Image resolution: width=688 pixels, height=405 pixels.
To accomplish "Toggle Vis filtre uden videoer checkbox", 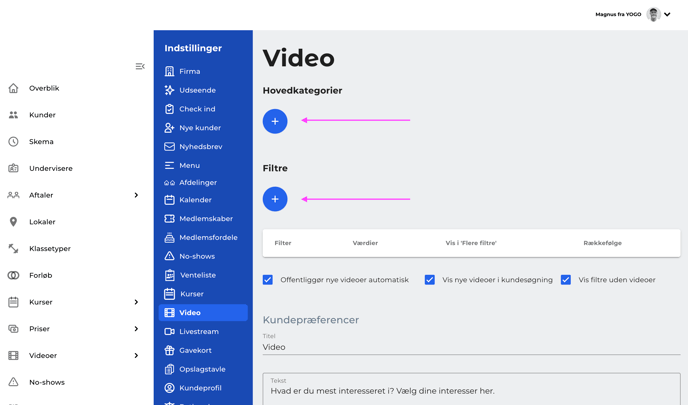I will (566, 280).
